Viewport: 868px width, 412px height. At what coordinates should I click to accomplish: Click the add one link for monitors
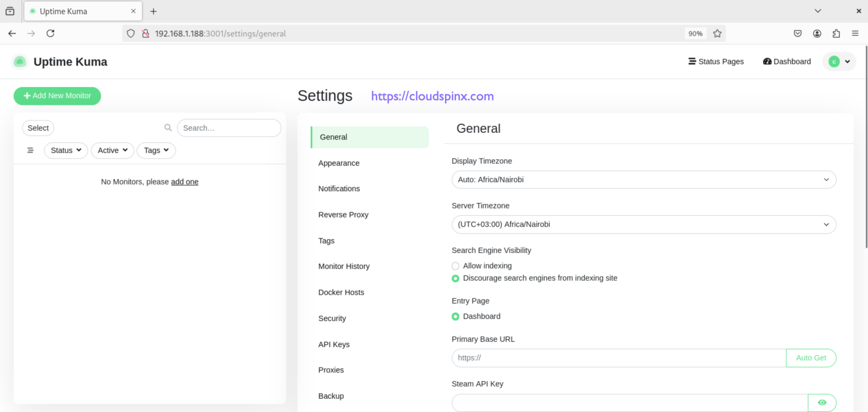pos(184,182)
